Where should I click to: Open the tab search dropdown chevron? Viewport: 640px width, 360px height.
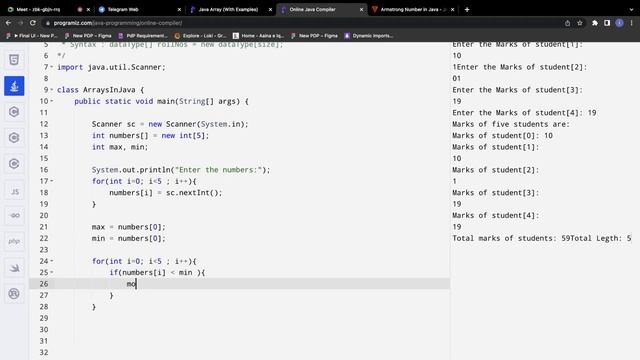[631, 9]
